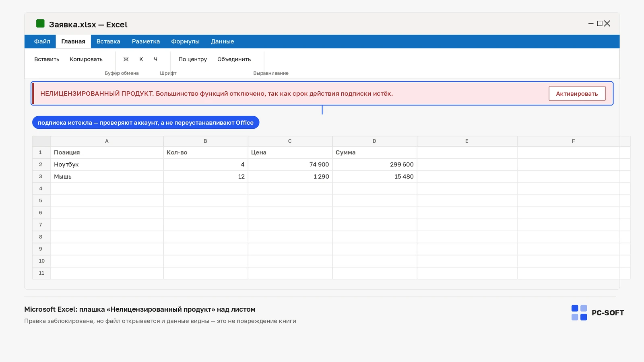Screen dimensions: 644x362
Task: Open the Разметка tab
Action: coord(146,41)
